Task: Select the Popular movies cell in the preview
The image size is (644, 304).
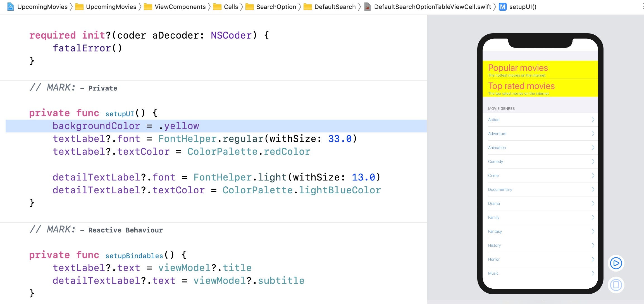Action: [539, 70]
